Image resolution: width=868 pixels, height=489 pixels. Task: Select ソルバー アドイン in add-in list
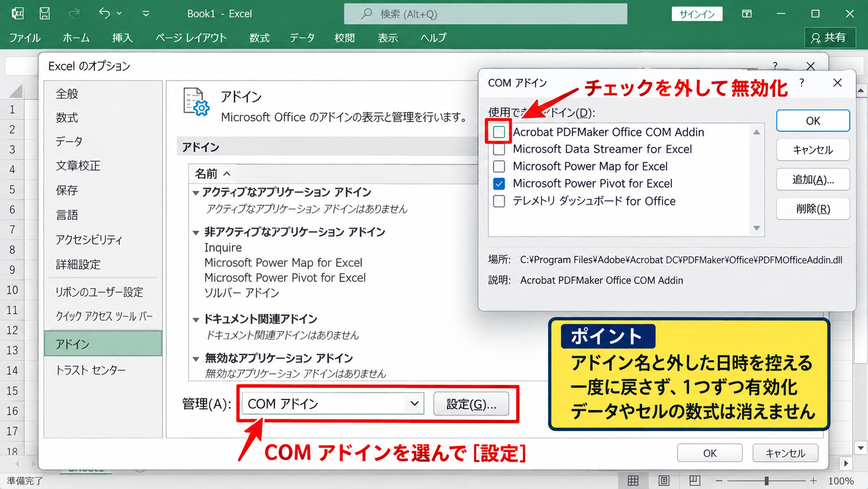click(x=241, y=293)
